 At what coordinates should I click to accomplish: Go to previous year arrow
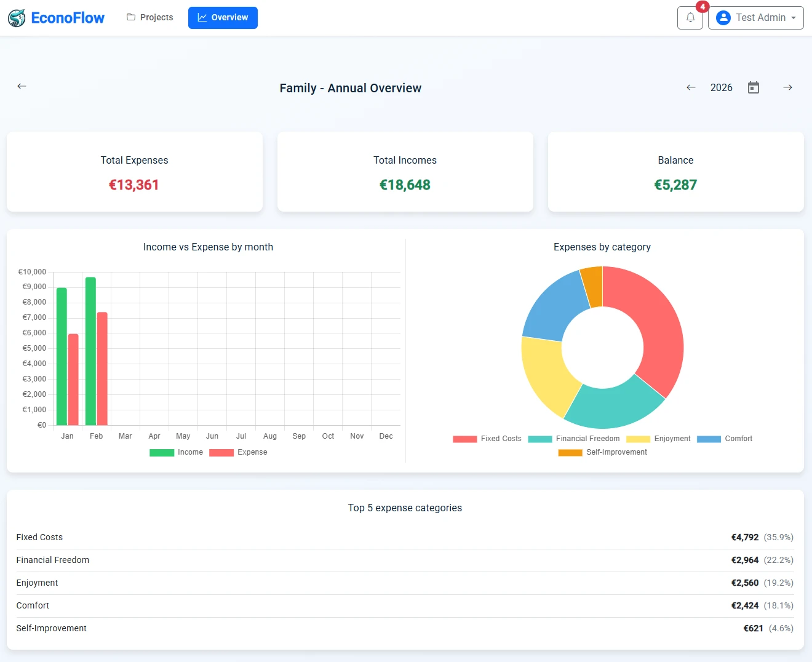691,87
